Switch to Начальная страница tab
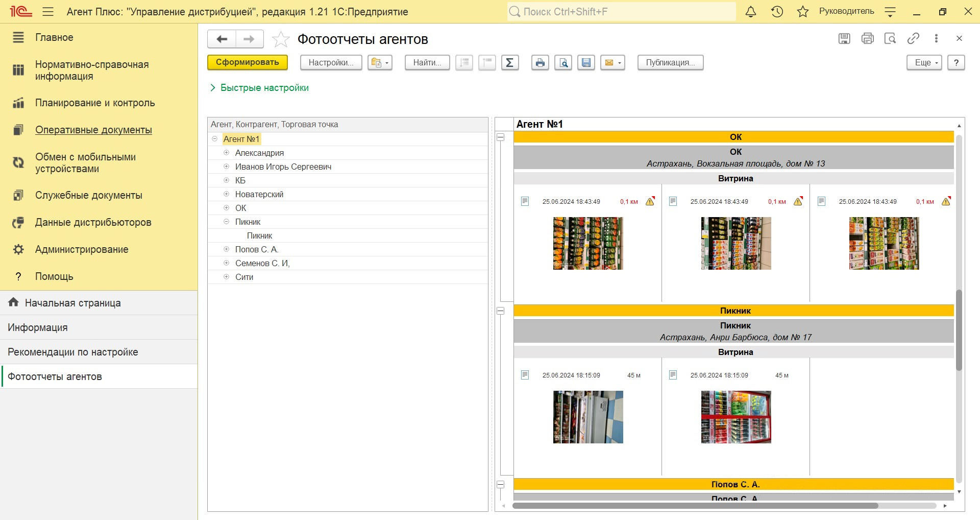The width and height of the screenshot is (980, 520). [72, 303]
